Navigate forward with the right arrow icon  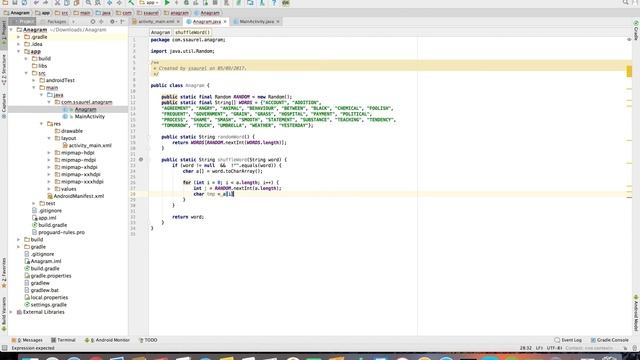(119, 2)
